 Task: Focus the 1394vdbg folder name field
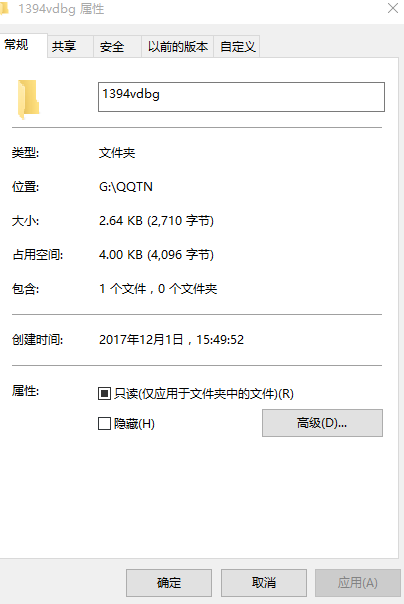241,97
